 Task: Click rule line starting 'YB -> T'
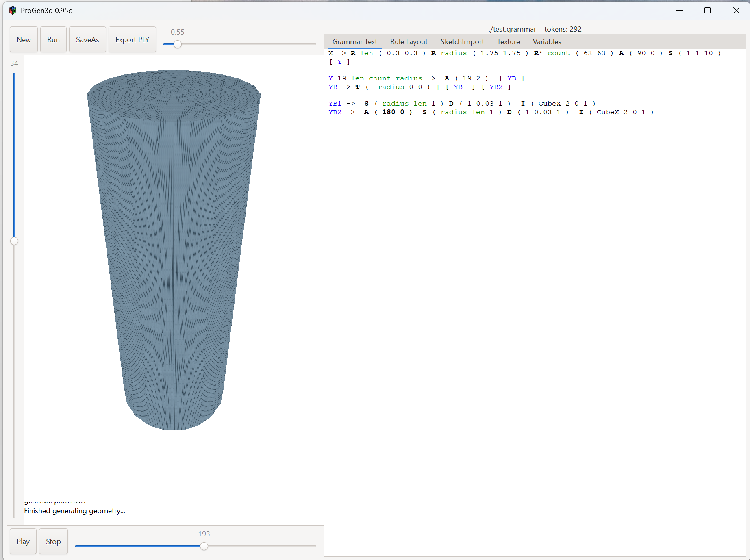click(420, 87)
